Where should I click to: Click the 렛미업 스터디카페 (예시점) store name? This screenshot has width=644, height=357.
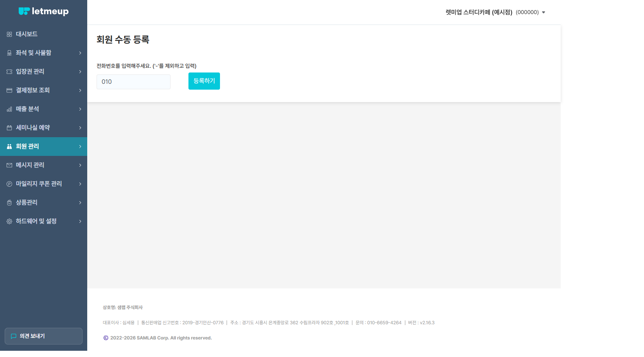point(479,12)
